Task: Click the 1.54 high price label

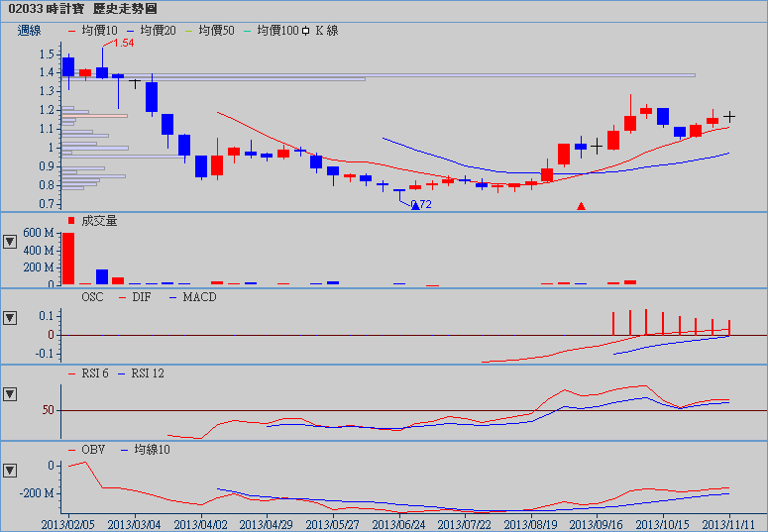Action: click(124, 44)
